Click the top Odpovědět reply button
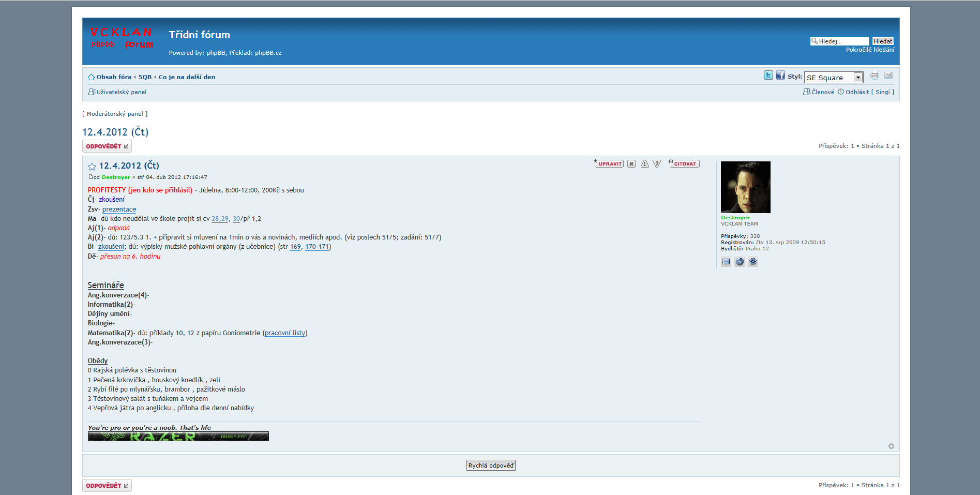Image resolution: width=980 pixels, height=495 pixels. click(x=107, y=146)
